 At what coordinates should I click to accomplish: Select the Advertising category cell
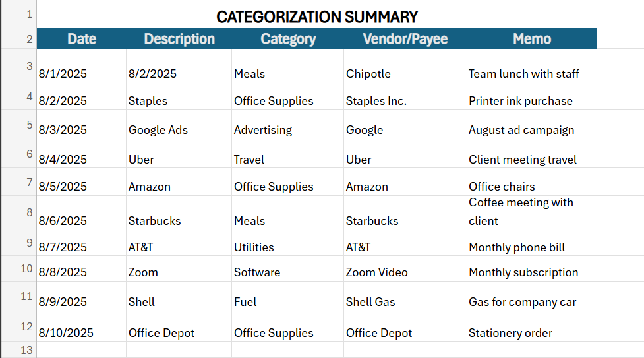(x=263, y=130)
